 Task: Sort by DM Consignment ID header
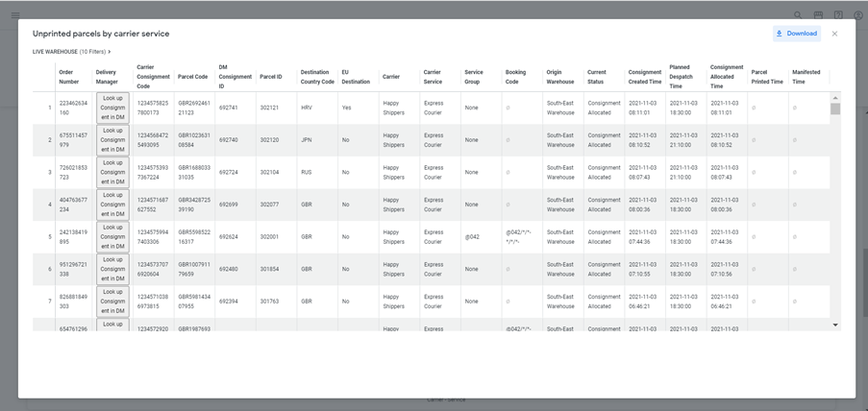pyautogui.click(x=236, y=77)
